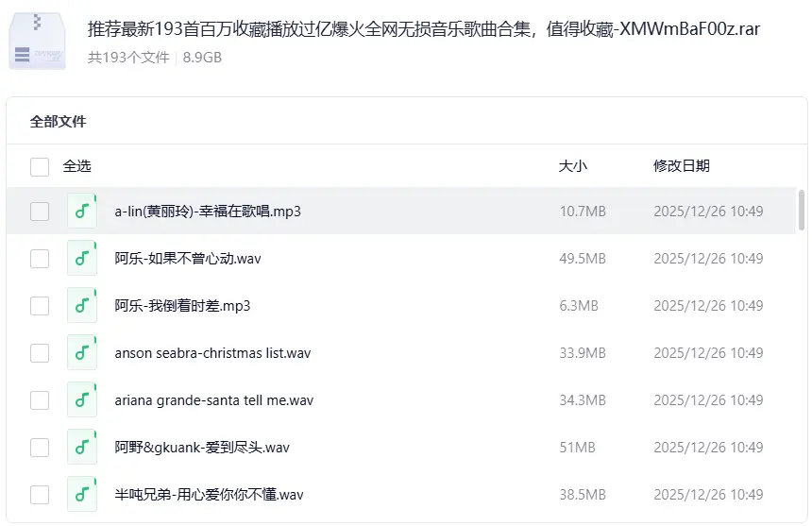Click the 8.9GB total size text
This screenshot has width=812, height=526.
[x=202, y=57]
